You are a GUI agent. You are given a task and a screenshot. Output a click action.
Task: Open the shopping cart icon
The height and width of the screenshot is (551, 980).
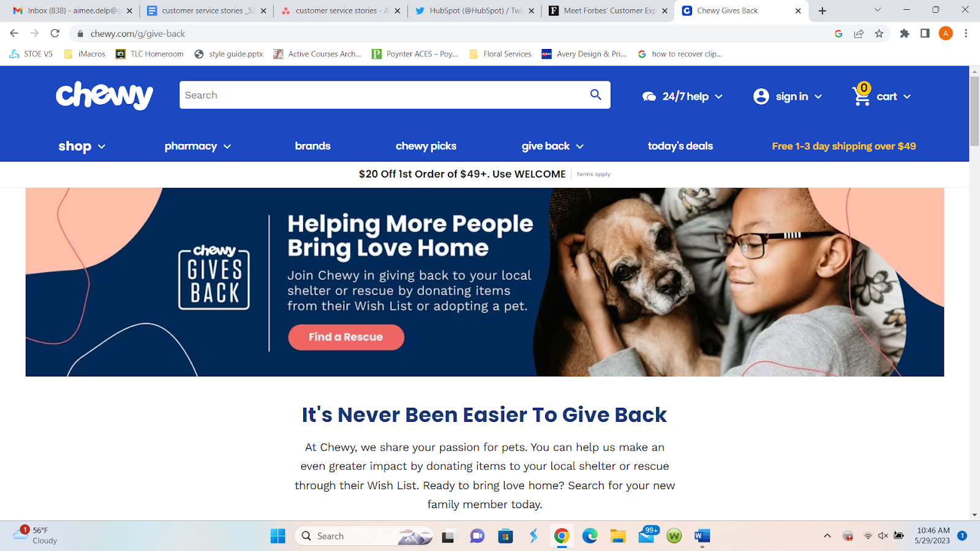[862, 95]
